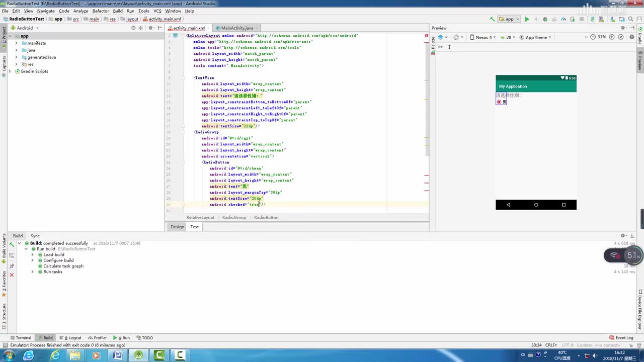This screenshot has height=362, width=644.
Task: Click the Preview panel hide icon
Action: pos(632,28)
